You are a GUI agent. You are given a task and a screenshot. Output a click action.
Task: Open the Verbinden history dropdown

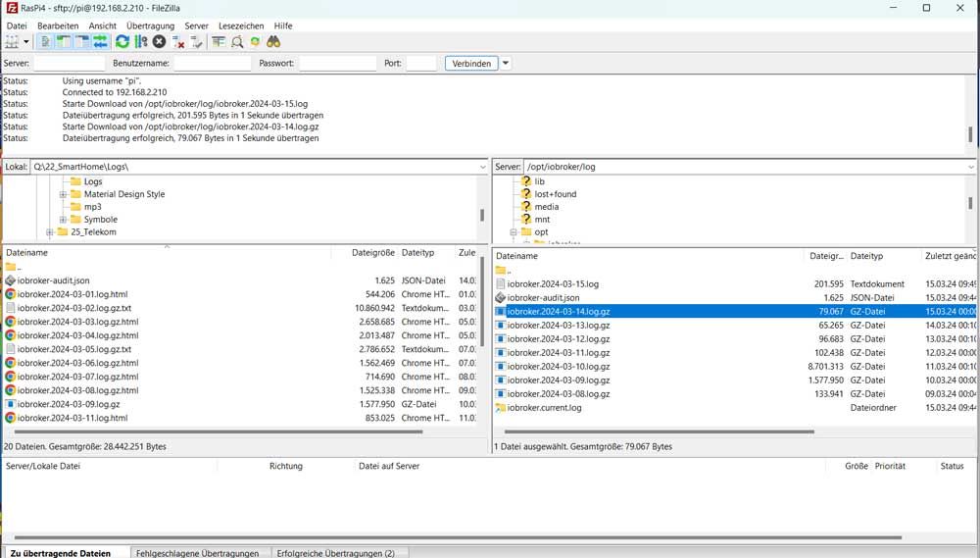[506, 63]
